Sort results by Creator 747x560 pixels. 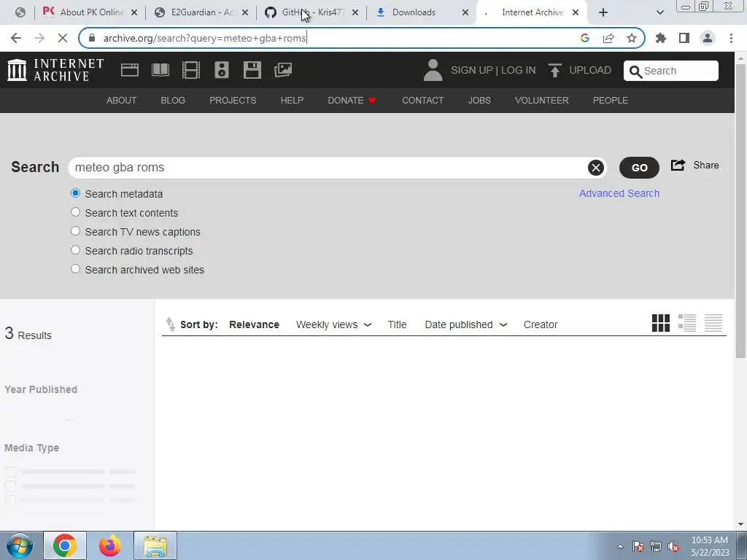pos(541,324)
